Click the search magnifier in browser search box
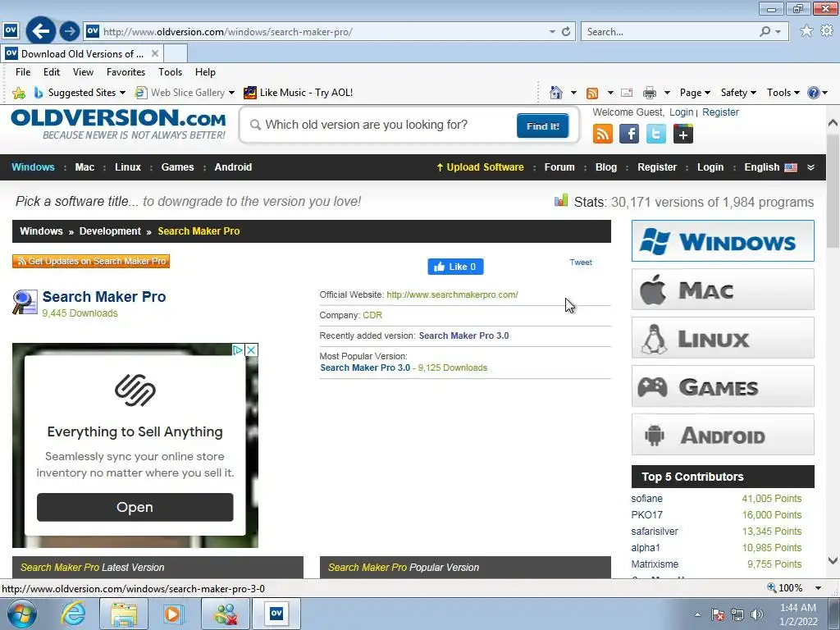Viewport: 840px width, 630px height. pos(765,32)
